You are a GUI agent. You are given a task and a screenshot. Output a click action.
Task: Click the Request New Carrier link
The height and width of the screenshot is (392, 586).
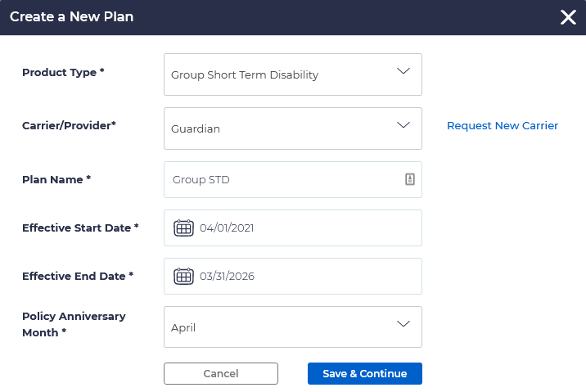tap(503, 126)
